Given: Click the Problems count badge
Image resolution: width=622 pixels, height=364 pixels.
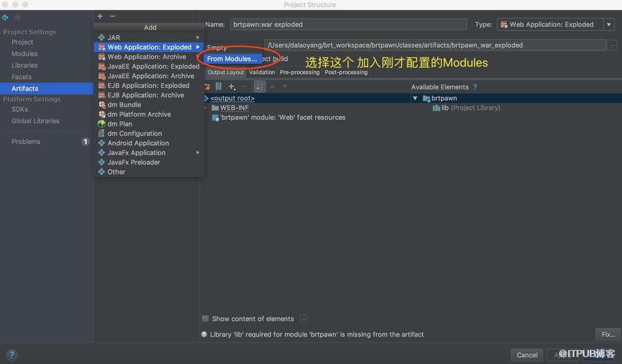Looking at the screenshot, I should point(85,142).
